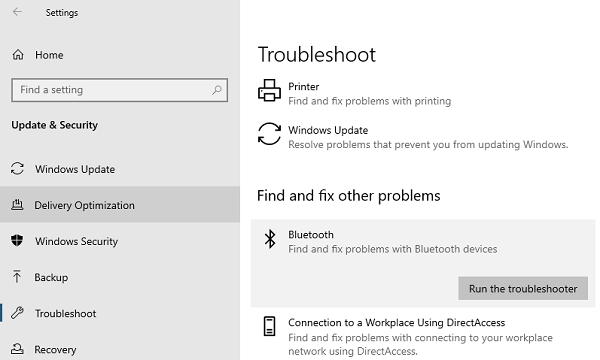Focus the Find a setting box
This screenshot has height=360, width=600.
coord(119,90)
